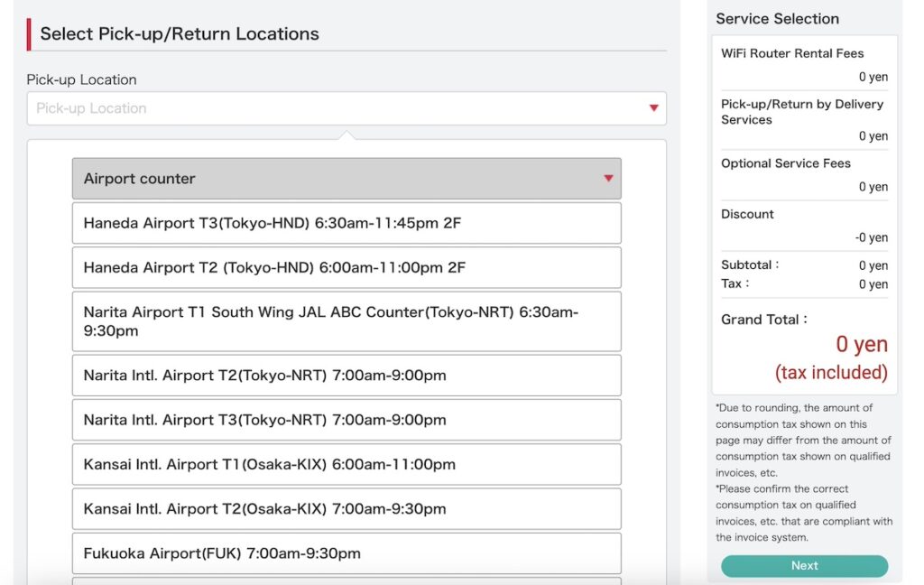The height and width of the screenshot is (585, 924).
Task: Expand the Airport counter category selector
Action: (x=346, y=179)
